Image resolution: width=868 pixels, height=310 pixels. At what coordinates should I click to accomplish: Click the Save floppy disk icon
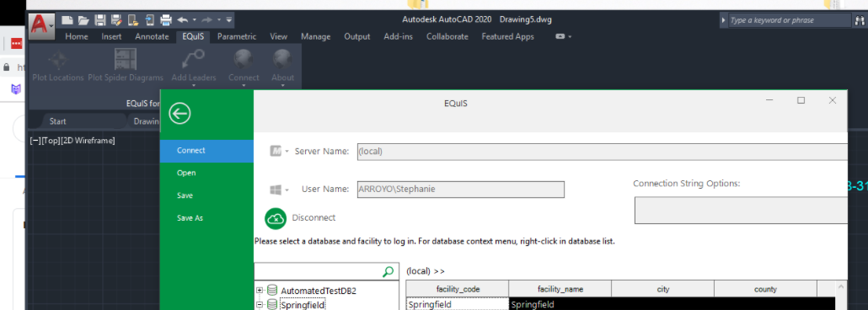[x=100, y=20]
